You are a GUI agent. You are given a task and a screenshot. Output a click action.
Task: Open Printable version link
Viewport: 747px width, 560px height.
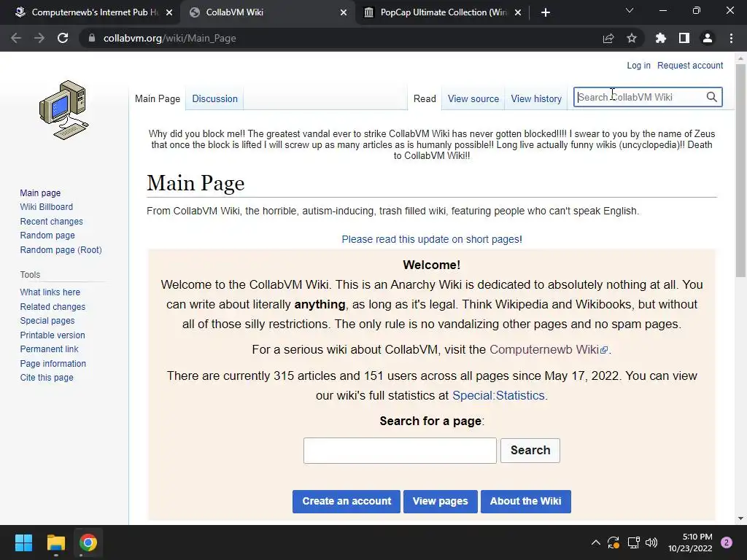[x=53, y=335]
